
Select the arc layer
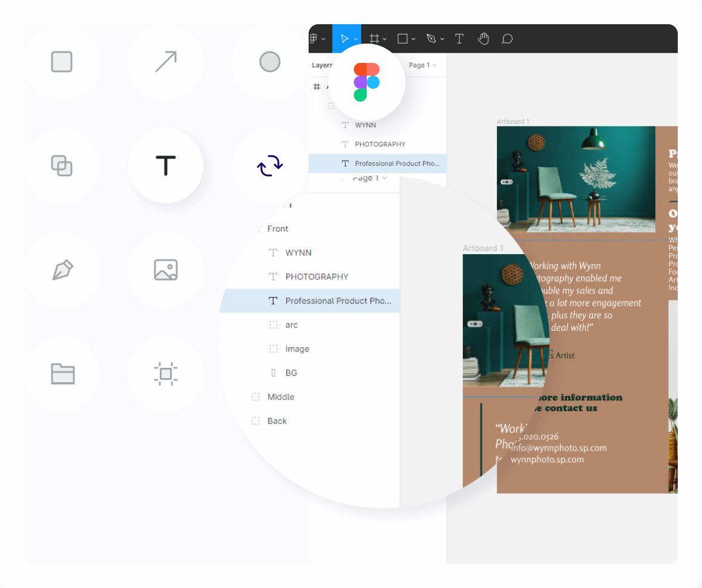point(292,325)
